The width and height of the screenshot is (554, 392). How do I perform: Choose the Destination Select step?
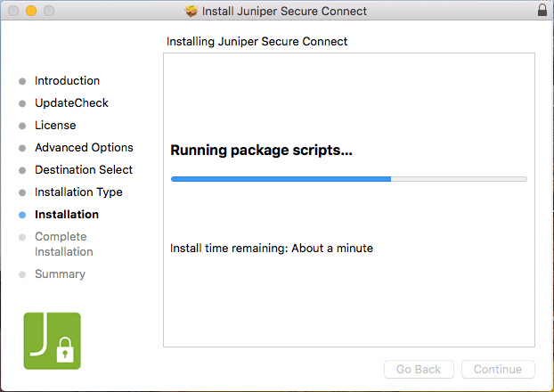click(x=84, y=170)
